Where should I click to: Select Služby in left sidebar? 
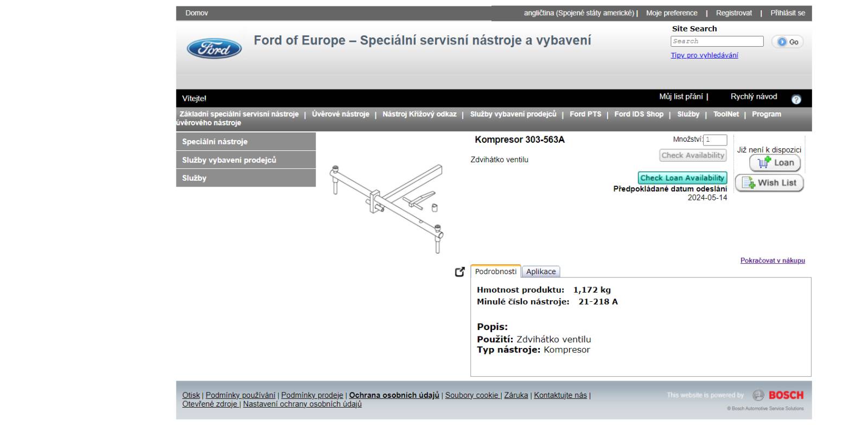coord(246,178)
